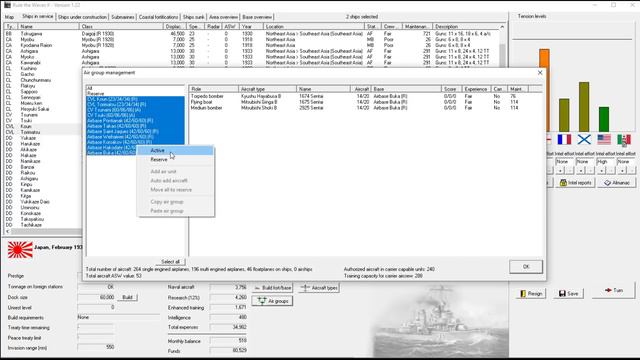Sort squadrons by Base column header
The image size is (640, 360).
click(x=407, y=89)
